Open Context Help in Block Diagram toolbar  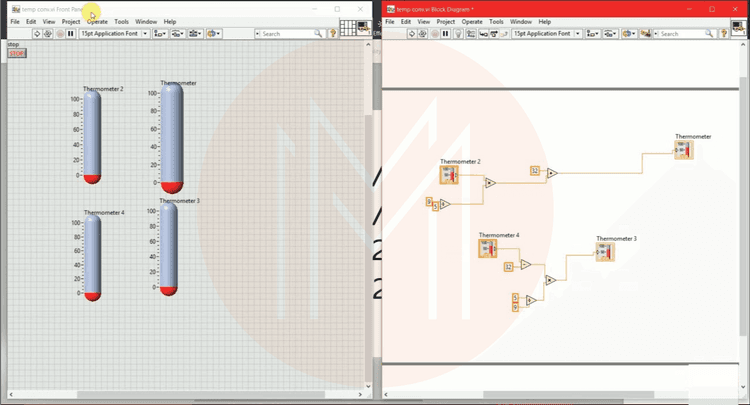724,33
